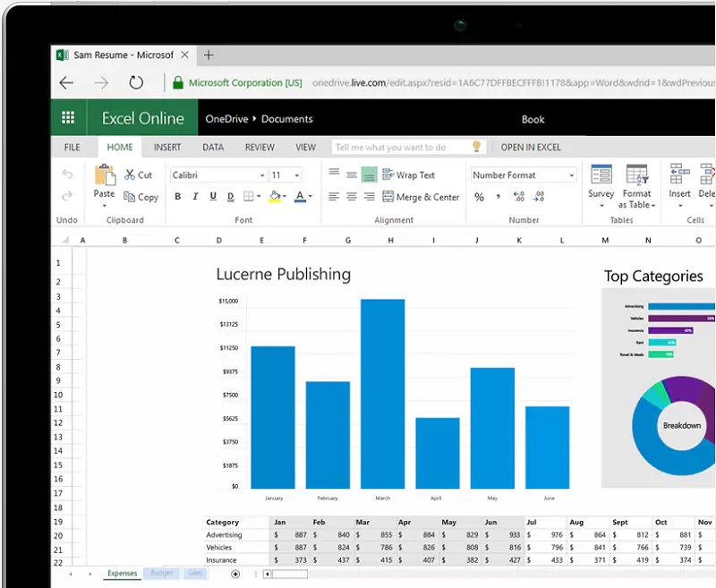
Task: Click the Undo arrow icon
Action: click(67, 174)
